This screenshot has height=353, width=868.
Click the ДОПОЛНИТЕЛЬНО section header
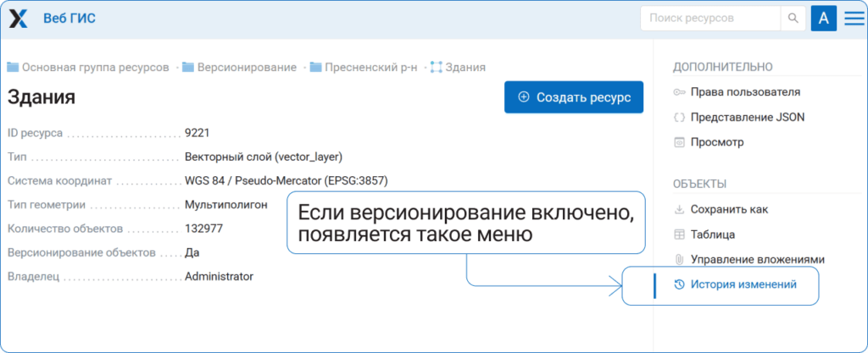(722, 68)
